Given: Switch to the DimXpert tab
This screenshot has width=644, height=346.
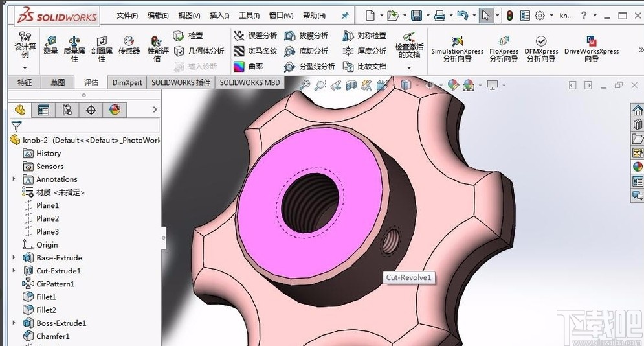Looking at the screenshot, I should click(127, 82).
